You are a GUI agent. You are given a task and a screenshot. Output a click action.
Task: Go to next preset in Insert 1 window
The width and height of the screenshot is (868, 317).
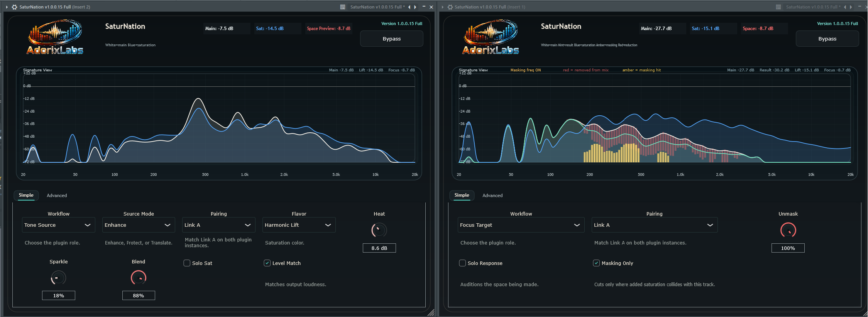point(851,7)
